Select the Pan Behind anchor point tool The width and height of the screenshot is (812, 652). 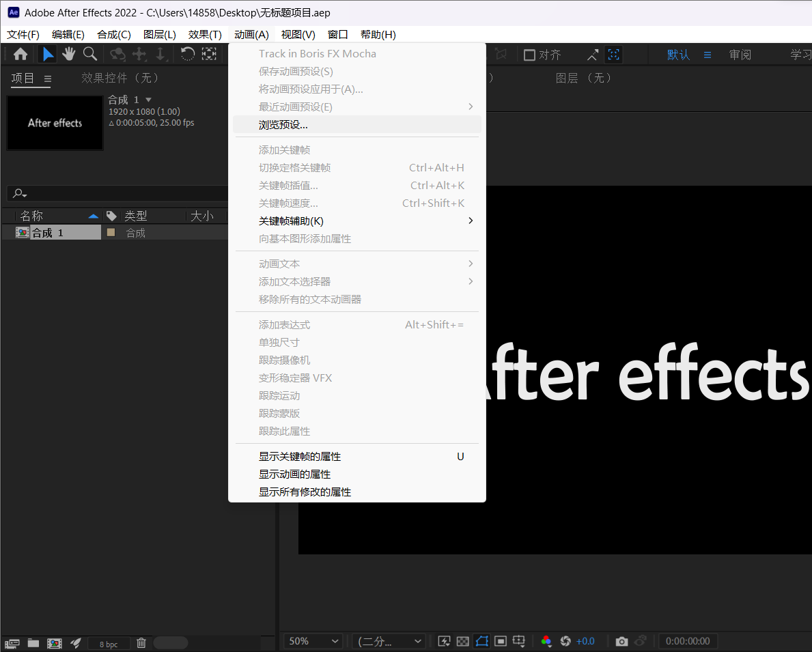209,54
